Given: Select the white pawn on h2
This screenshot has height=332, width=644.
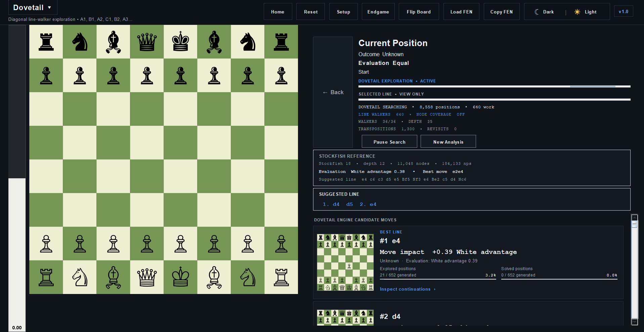Looking at the screenshot, I should click(x=281, y=244).
